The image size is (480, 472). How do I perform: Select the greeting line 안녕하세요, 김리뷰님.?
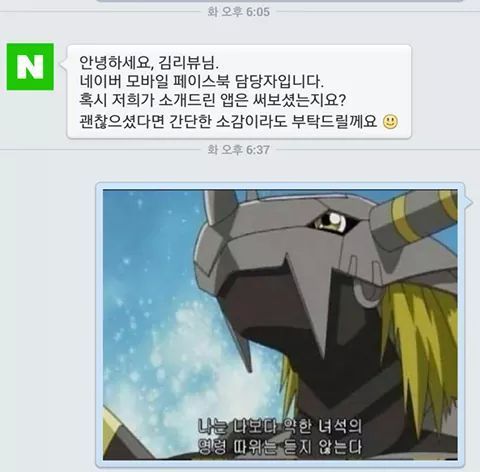(x=149, y=63)
